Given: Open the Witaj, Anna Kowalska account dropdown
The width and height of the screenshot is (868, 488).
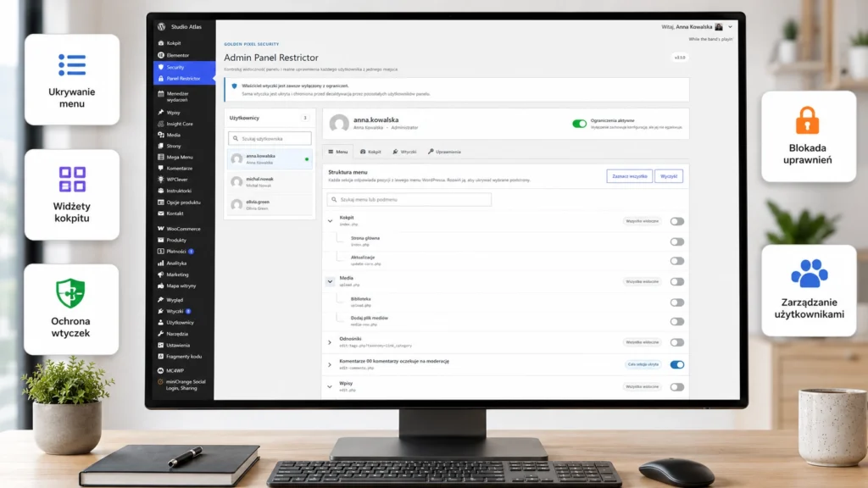Looking at the screenshot, I should coord(697,26).
